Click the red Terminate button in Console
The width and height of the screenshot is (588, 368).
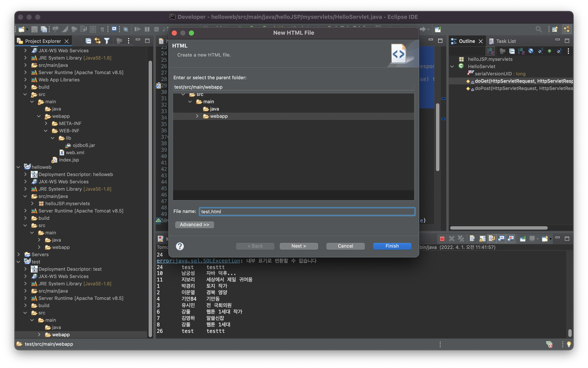[x=442, y=239]
